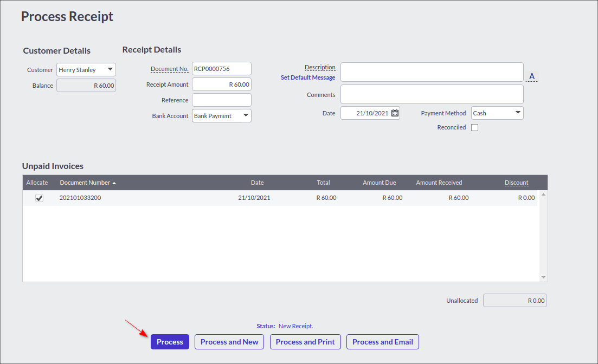Click the Discount column header
Screen dimensions: 598x364
click(516, 183)
